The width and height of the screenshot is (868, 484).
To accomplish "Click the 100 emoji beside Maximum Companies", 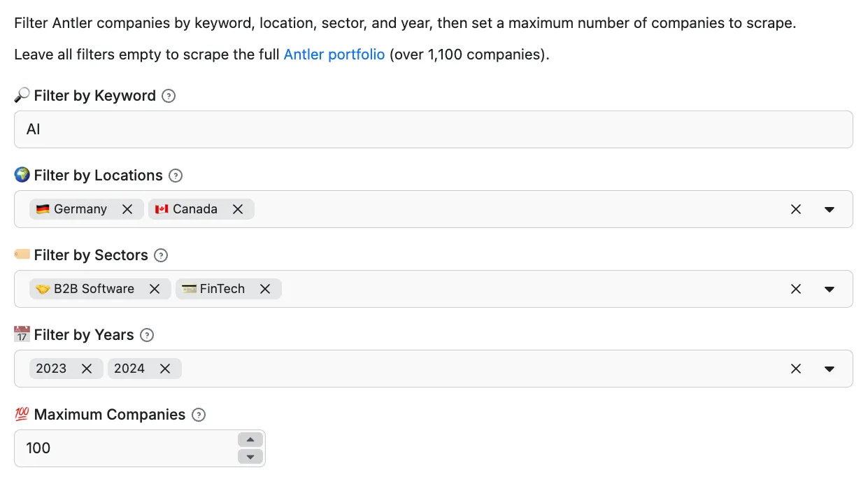I will coord(21,414).
